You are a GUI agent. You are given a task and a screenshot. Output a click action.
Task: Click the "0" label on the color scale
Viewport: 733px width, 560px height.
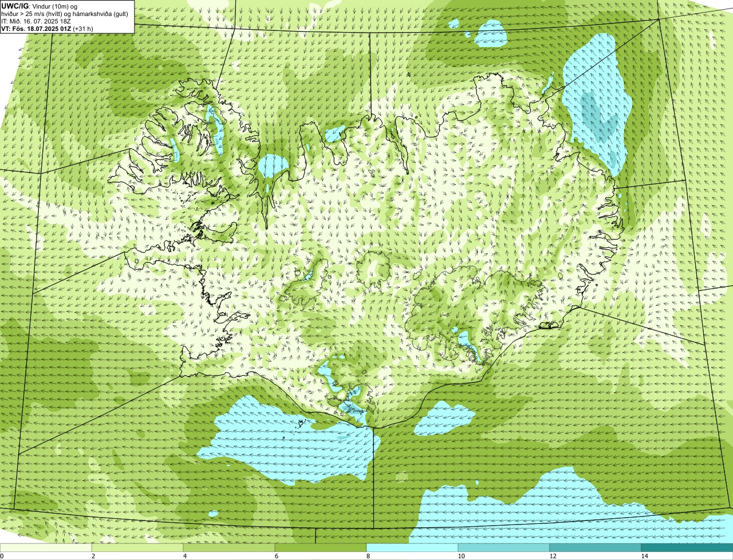tap(2, 556)
